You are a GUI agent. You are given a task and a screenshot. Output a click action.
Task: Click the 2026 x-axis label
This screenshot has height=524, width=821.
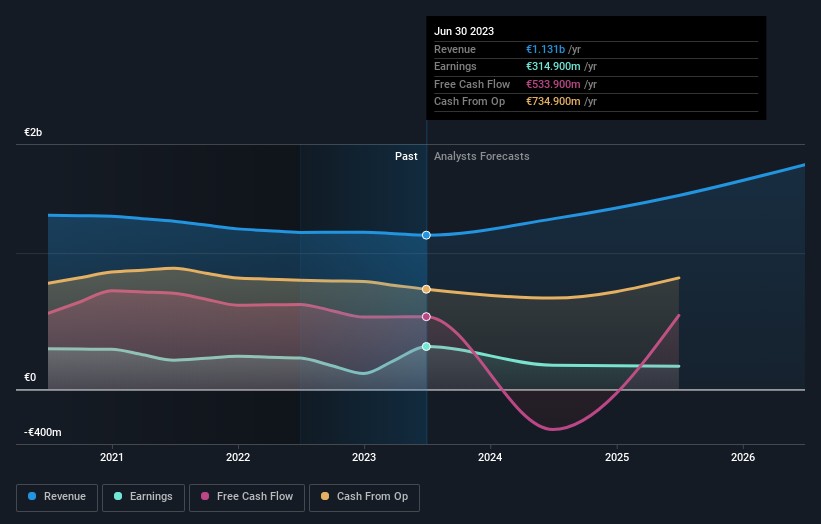(x=743, y=458)
